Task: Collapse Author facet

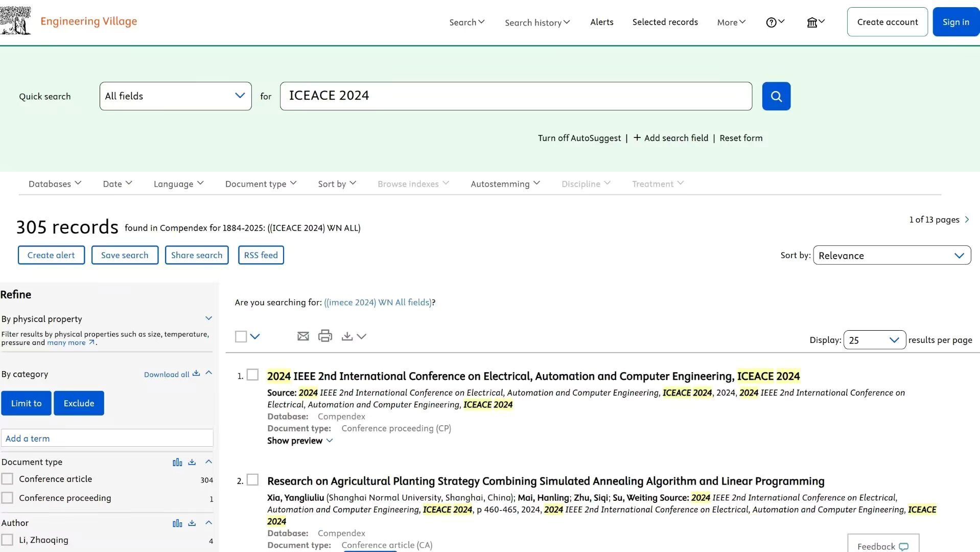Action: click(208, 522)
